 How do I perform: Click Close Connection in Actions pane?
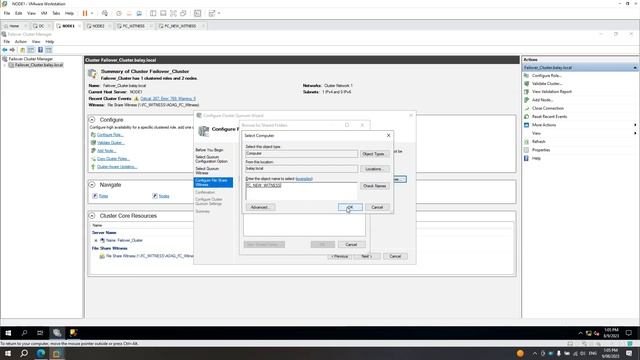click(x=548, y=108)
